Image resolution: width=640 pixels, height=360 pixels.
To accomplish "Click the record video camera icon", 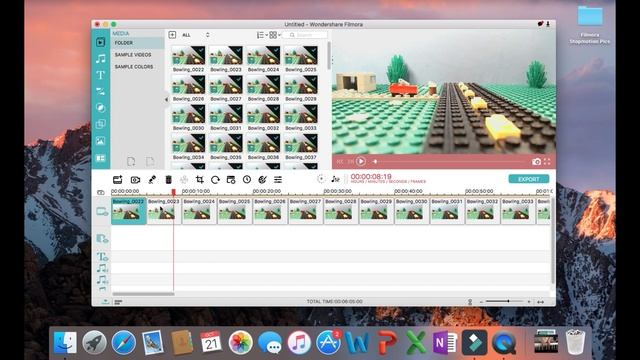I will [135, 180].
